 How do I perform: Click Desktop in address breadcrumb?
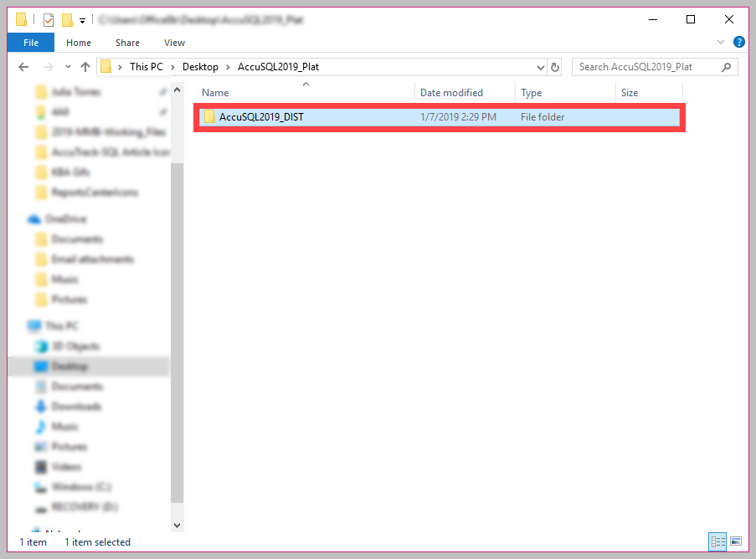coord(200,66)
